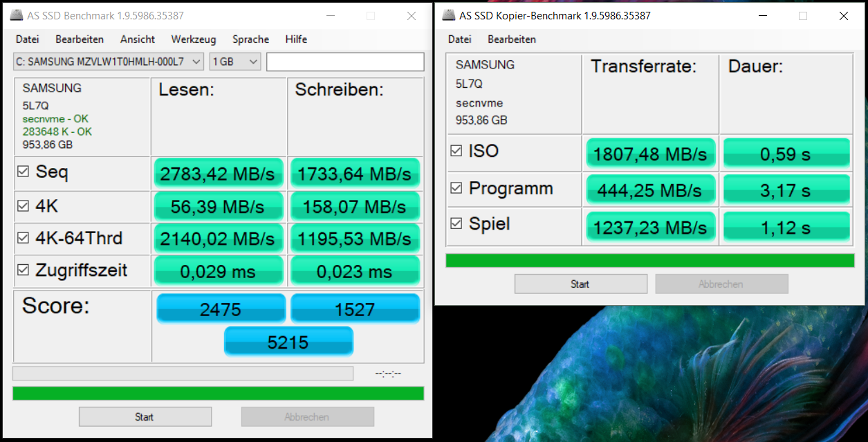Click the 4K-64Thrd write result 1195,53 MB/s
The image size is (868, 442).
(x=355, y=239)
